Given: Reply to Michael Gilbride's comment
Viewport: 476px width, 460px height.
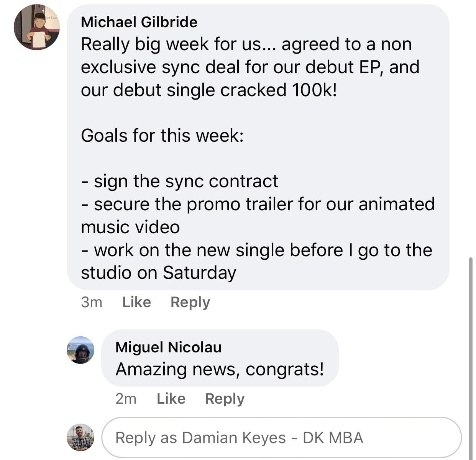Looking at the screenshot, I should pyautogui.click(x=190, y=302).
